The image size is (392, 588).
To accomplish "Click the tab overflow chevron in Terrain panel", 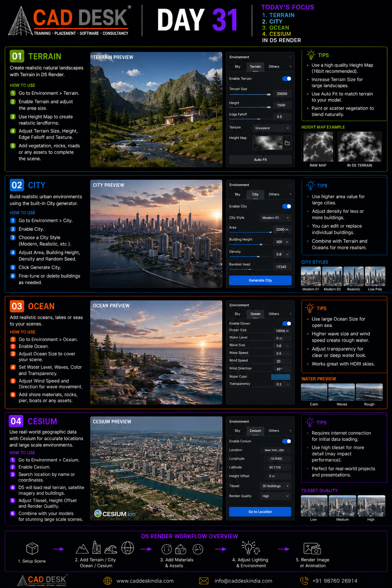I will pos(290,67).
